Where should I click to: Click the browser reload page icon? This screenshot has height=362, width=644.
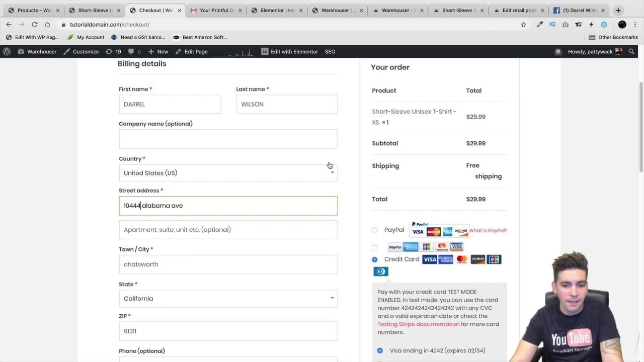pyautogui.click(x=34, y=24)
